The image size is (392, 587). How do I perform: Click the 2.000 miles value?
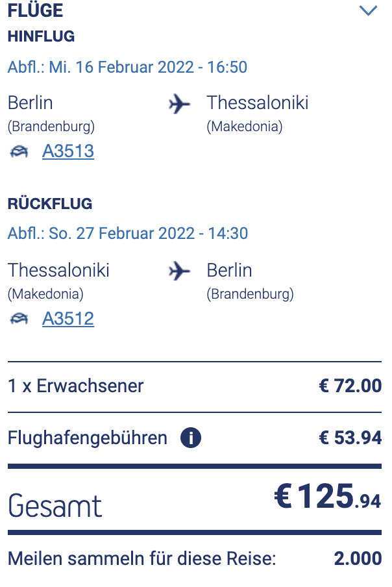pyautogui.click(x=356, y=558)
